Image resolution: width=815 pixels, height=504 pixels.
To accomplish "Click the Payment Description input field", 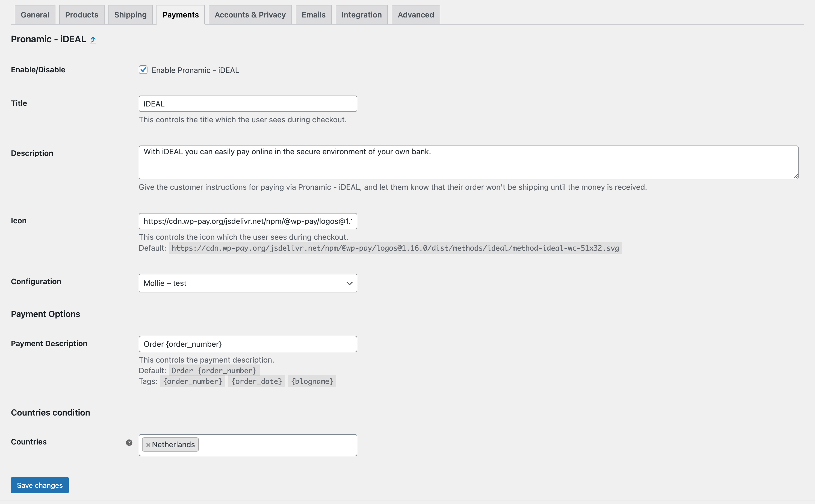I will [x=247, y=343].
